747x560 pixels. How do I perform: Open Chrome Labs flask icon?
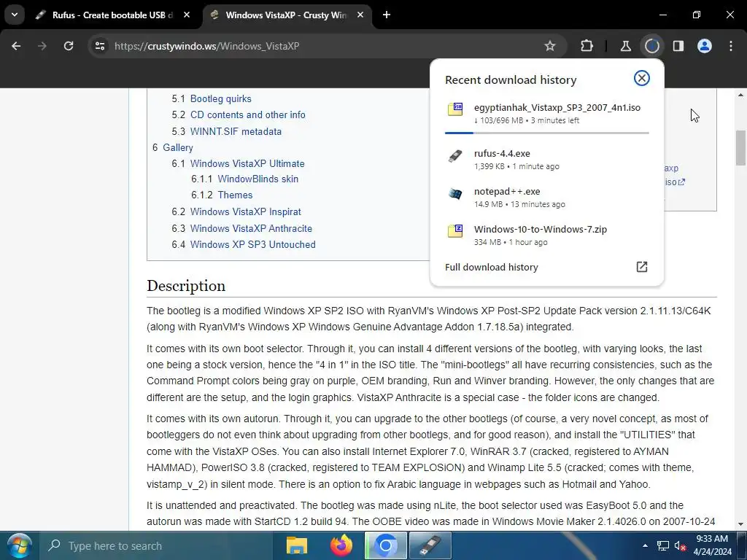pos(625,46)
